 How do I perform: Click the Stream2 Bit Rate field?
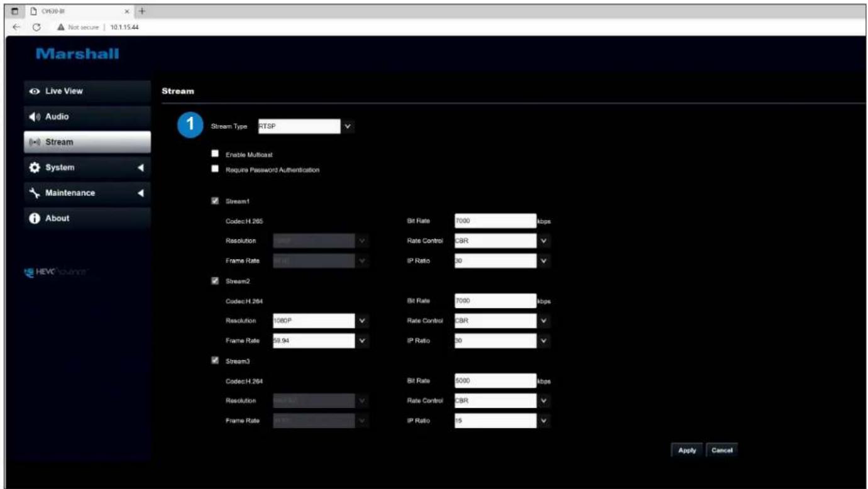(494, 301)
